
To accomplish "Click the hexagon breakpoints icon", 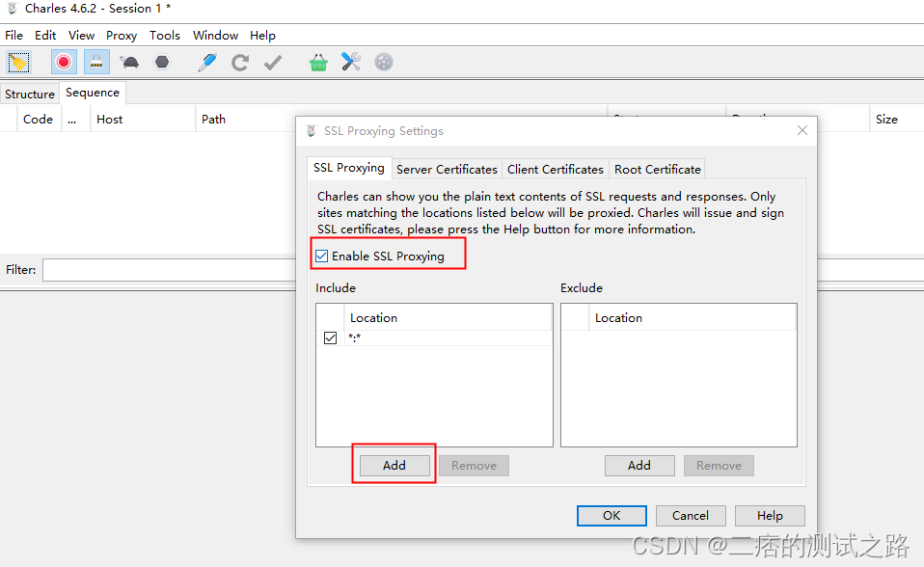I will (162, 62).
